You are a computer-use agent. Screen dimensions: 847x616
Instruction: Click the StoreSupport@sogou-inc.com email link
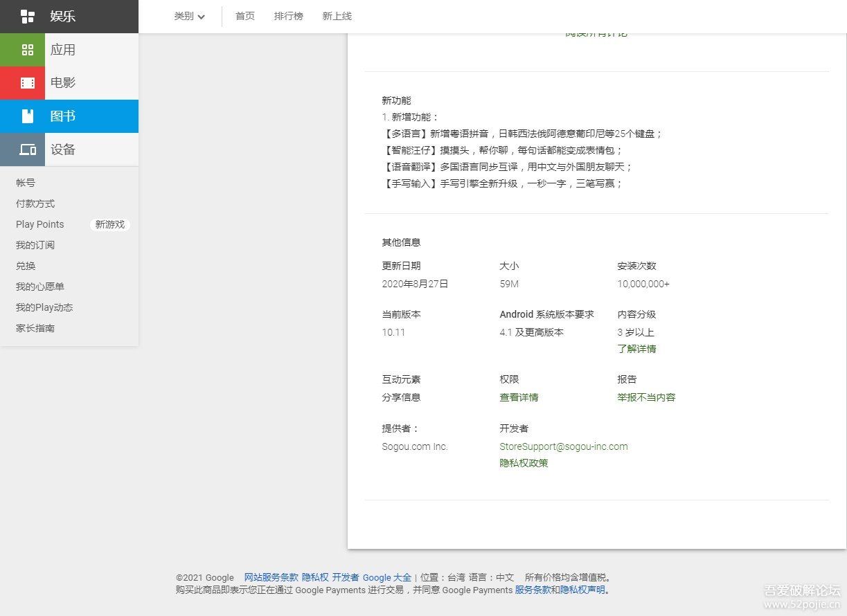point(564,446)
